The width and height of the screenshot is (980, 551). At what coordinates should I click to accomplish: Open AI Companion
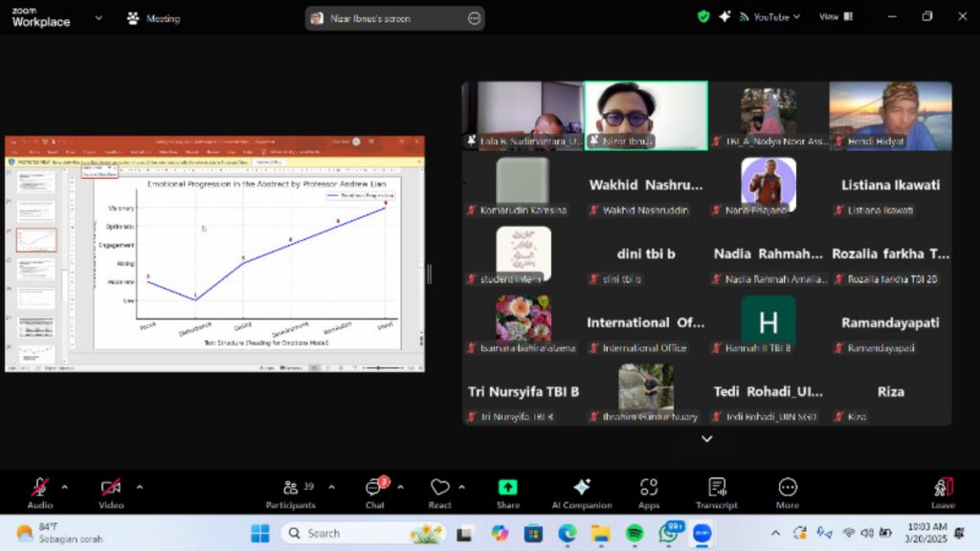tap(582, 493)
